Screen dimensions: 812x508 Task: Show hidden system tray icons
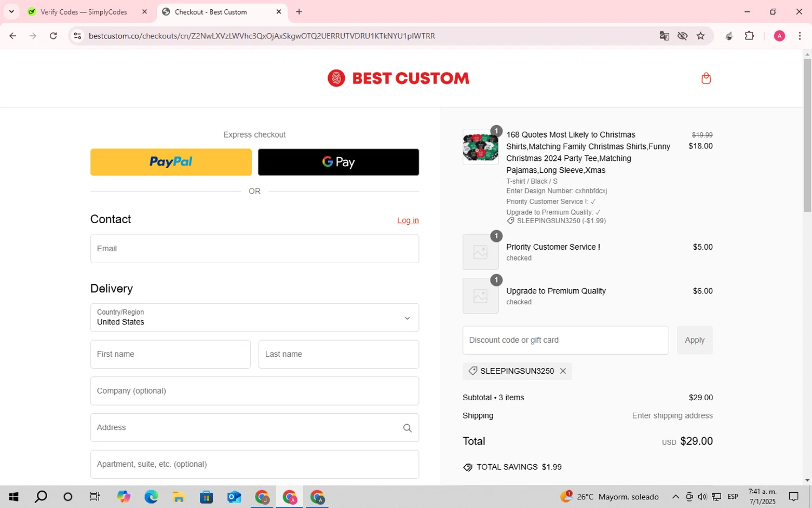[x=676, y=497]
